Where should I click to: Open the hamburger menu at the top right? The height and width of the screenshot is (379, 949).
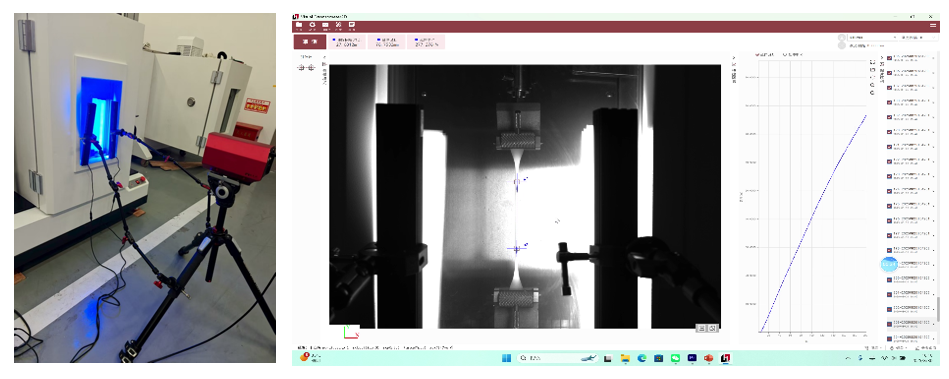[x=933, y=25]
